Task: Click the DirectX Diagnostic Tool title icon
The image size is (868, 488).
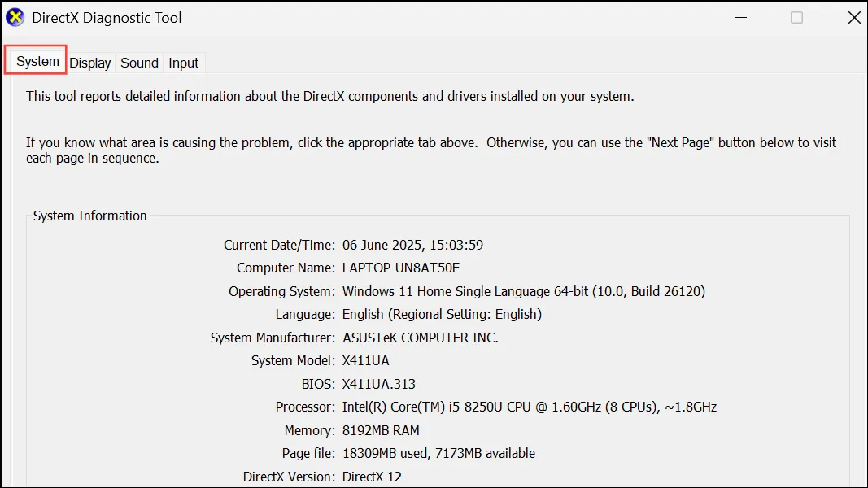Action: pyautogui.click(x=15, y=18)
